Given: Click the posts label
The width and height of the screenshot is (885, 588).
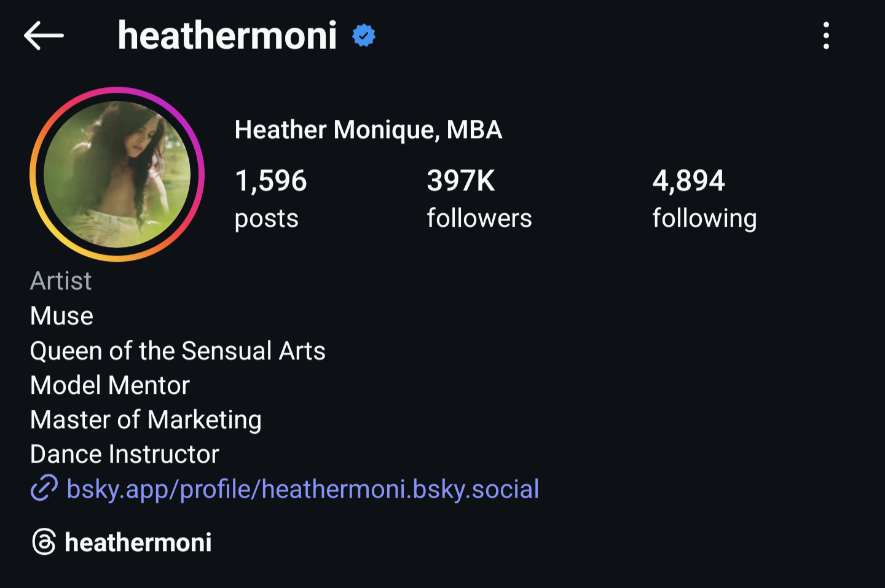Looking at the screenshot, I should click(x=266, y=219).
